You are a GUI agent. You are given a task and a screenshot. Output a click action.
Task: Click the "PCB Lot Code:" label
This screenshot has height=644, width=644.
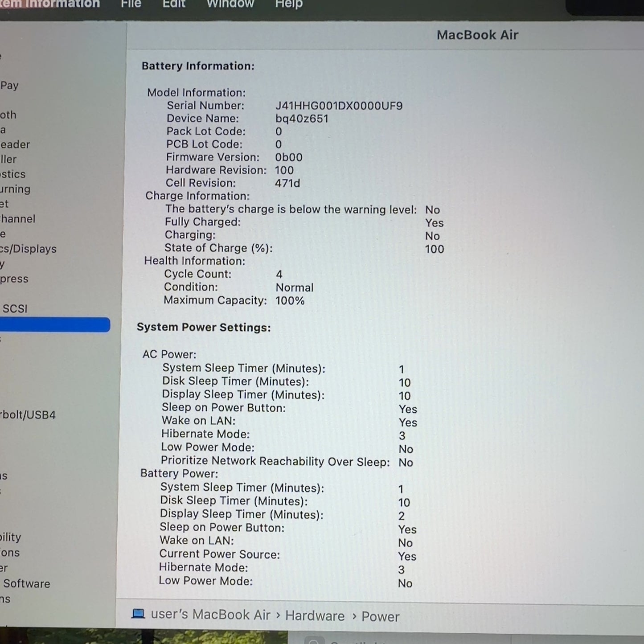point(204,144)
